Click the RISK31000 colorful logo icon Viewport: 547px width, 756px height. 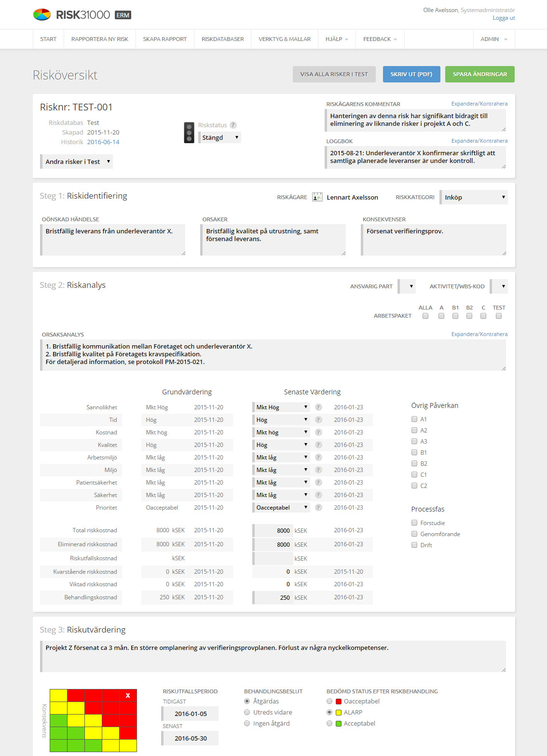[42, 14]
